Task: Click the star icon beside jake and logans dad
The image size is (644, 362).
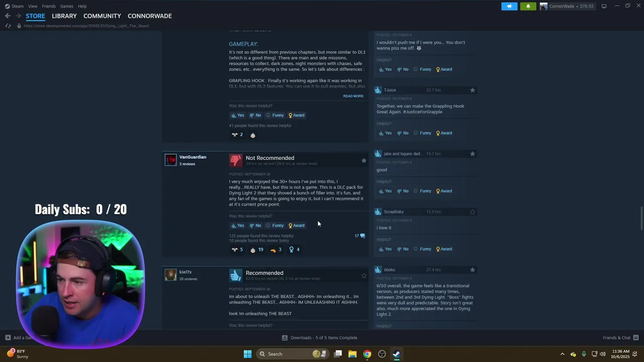Action: [472, 154]
